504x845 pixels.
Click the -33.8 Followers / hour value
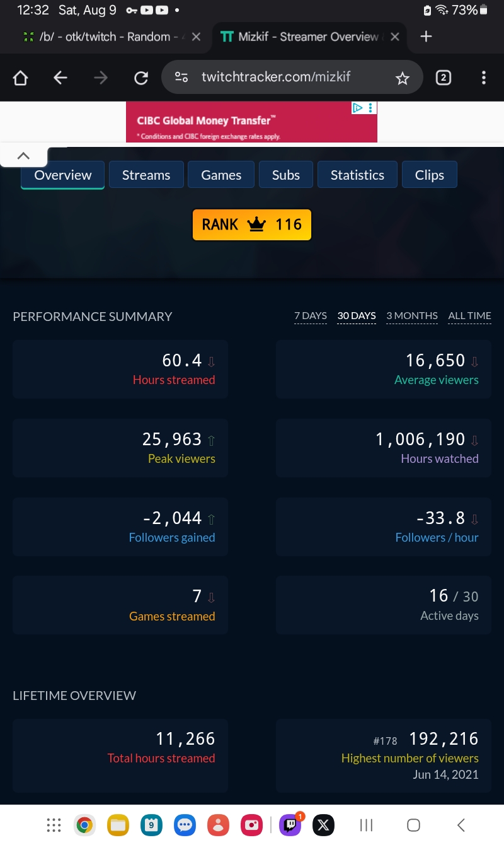[x=440, y=518]
